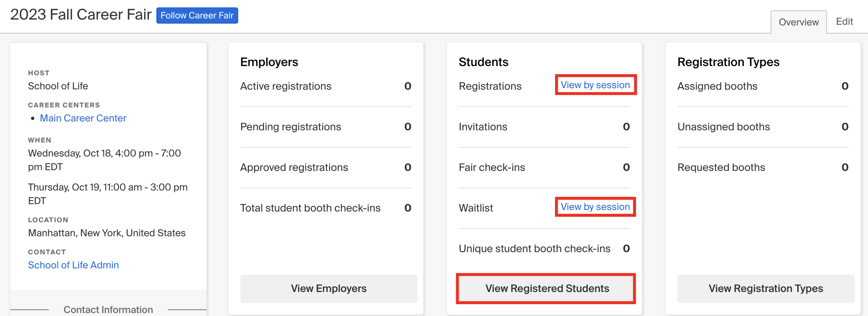Click the Invitations row label
This screenshot has width=868, height=316.
pyautogui.click(x=483, y=127)
